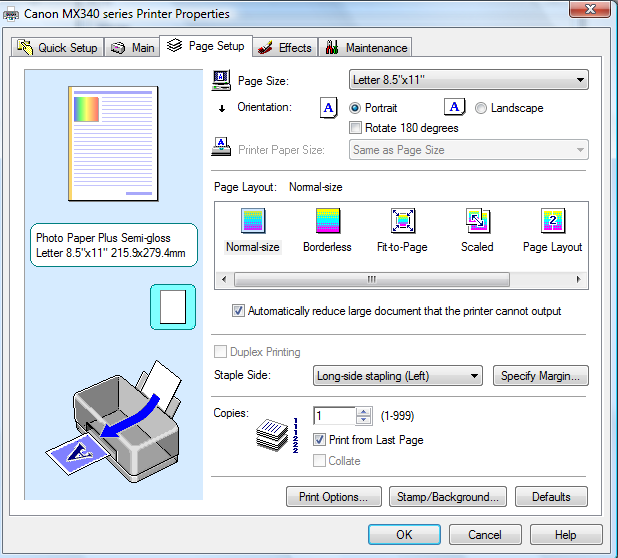Click the Printer Paper Size printer icon
Viewport: 618px width, 558px height.
(221, 147)
